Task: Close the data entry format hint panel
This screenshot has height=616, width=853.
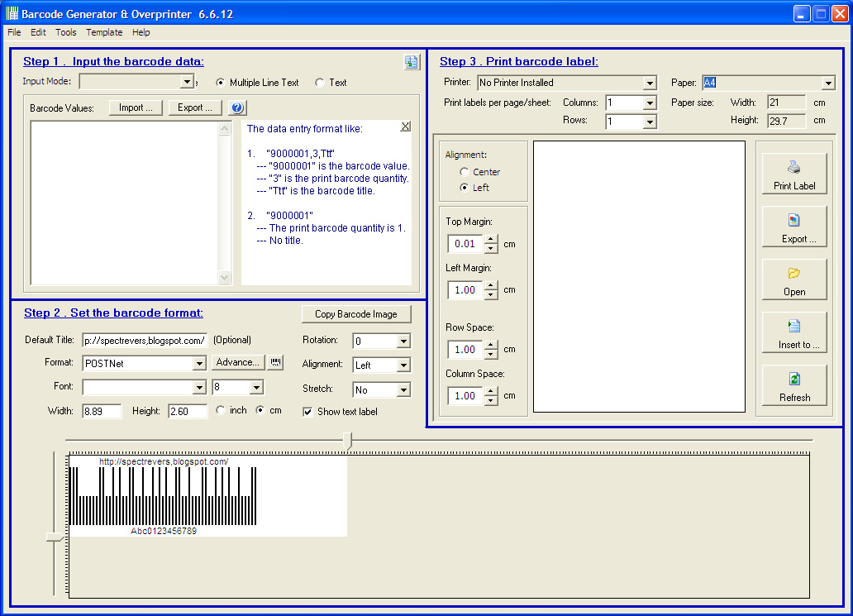Action: pos(405,127)
